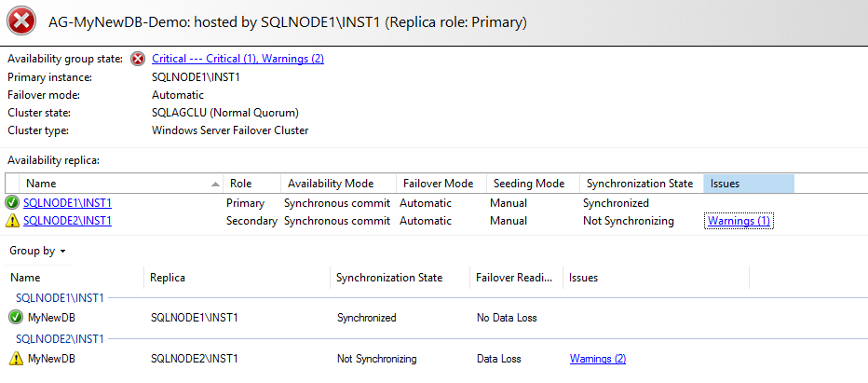Screen dimensions: 868x383
Task: Open the SQLNODE1\INST1 replica link
Action: point(67,203)
